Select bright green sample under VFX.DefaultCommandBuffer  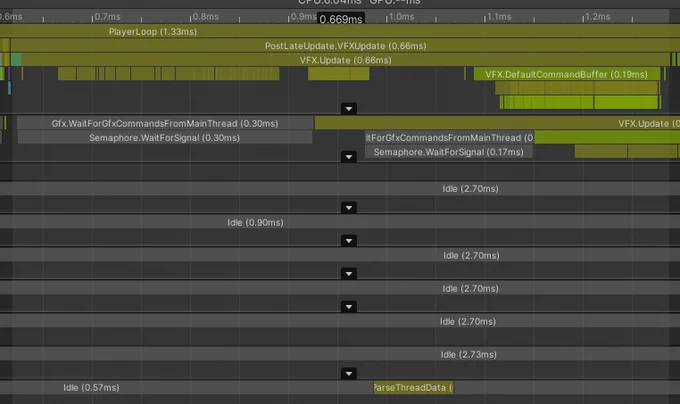click(x=581, y=103)
